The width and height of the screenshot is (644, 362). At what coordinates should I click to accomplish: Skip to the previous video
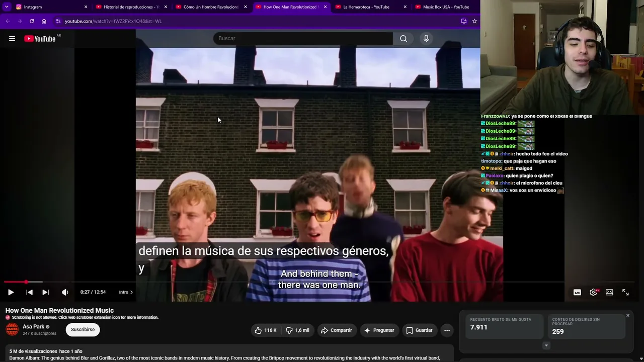pos(29,292)
